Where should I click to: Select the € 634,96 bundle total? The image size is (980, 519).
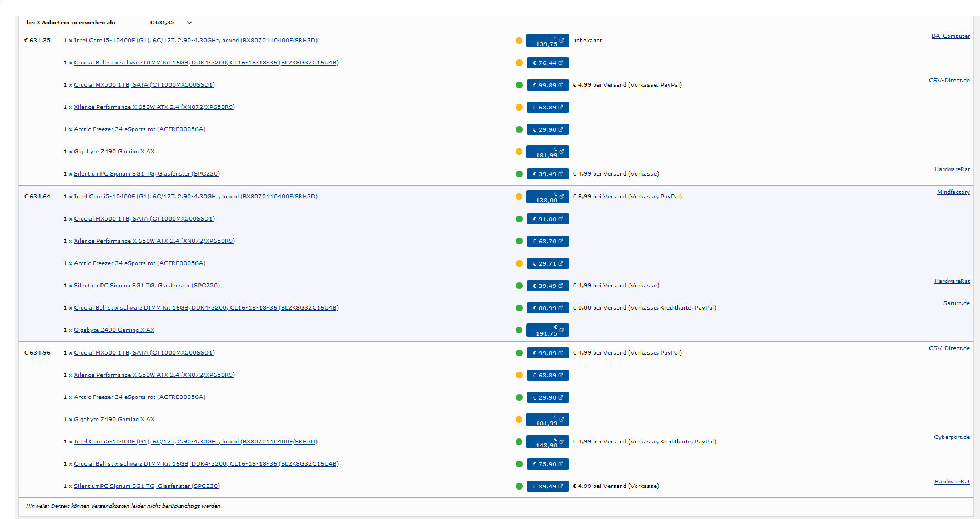click(x=37, y=353)
